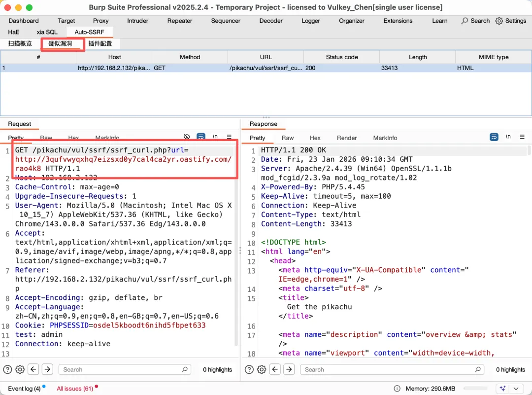Screen dimensions: 532x395
Task: Open Burp AI sparkle button in status bar
Action: point(503,388)
